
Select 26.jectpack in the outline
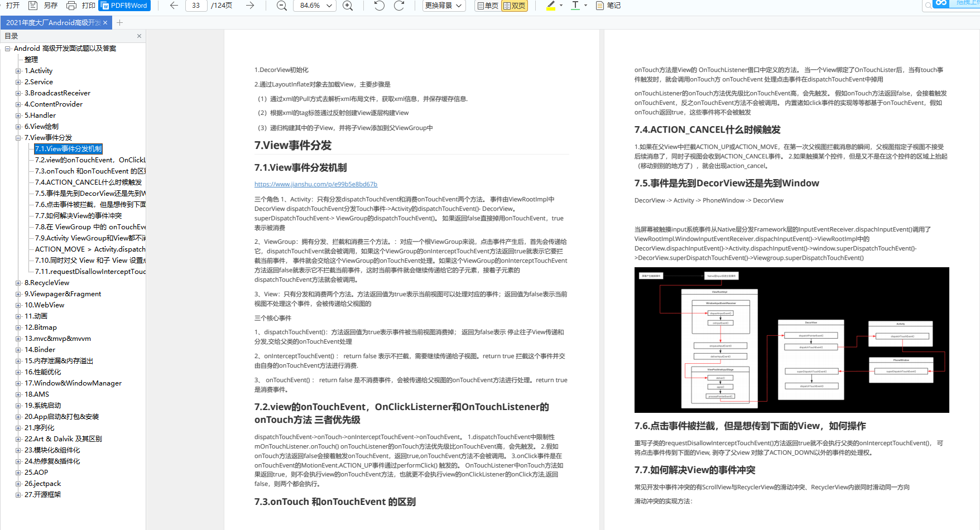point(43,484)
